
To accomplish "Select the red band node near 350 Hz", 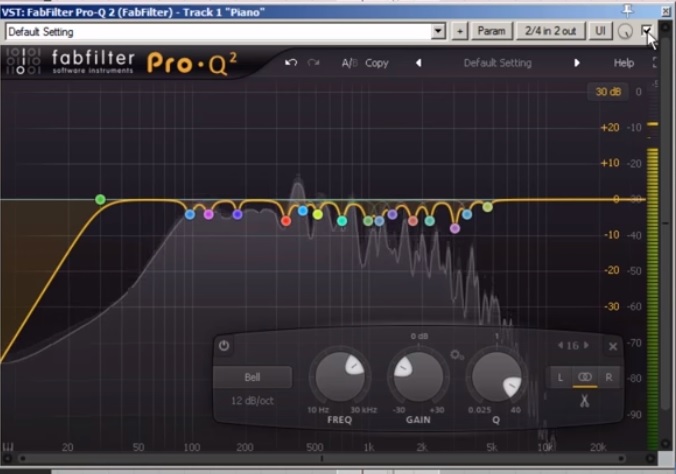I will [285, 221].
